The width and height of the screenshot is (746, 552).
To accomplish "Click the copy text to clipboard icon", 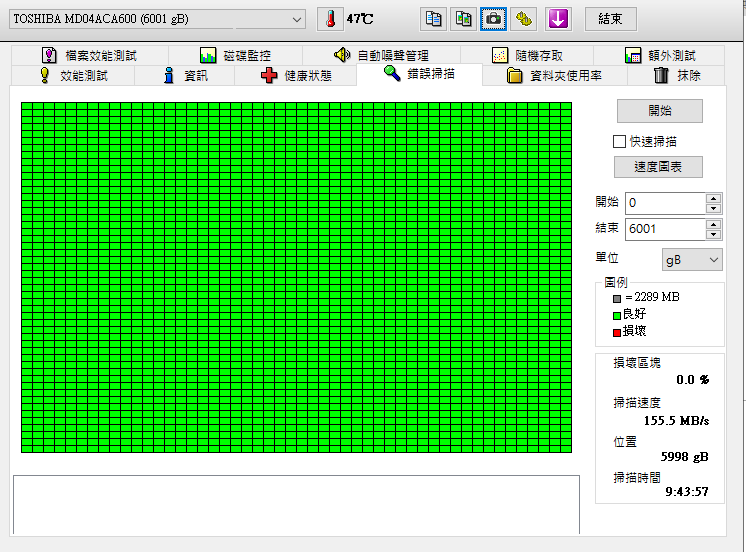I will pos(433,19).
